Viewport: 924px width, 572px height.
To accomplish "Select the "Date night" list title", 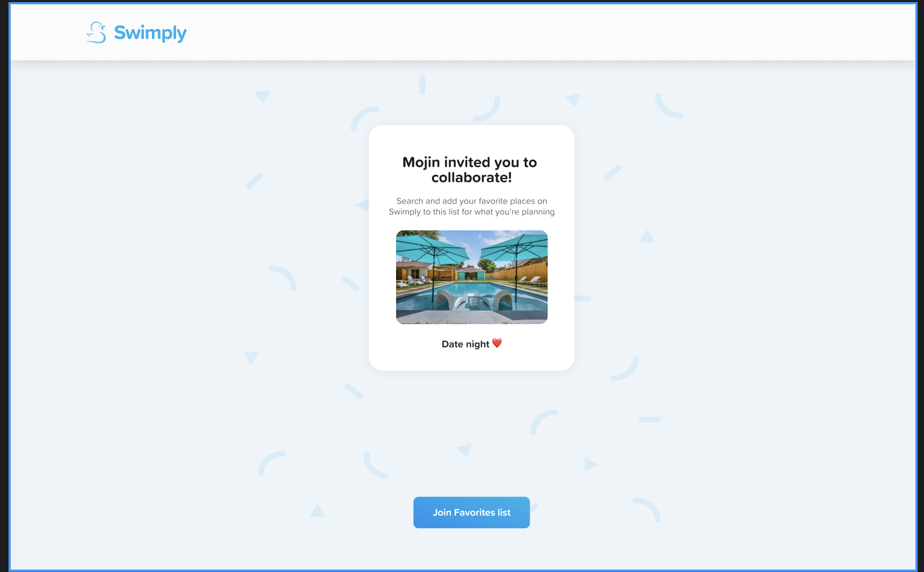I will [x=465, y=344].
